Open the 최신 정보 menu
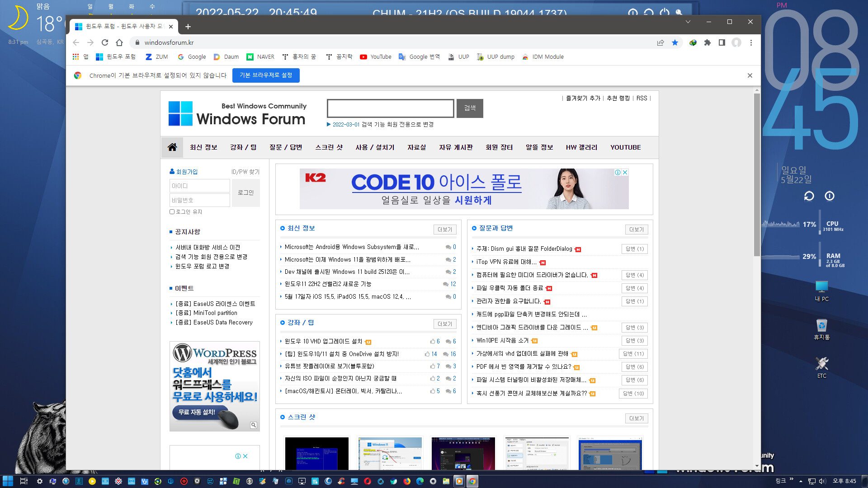The width and height of the screenshot is (868, 488). [203, 147]
